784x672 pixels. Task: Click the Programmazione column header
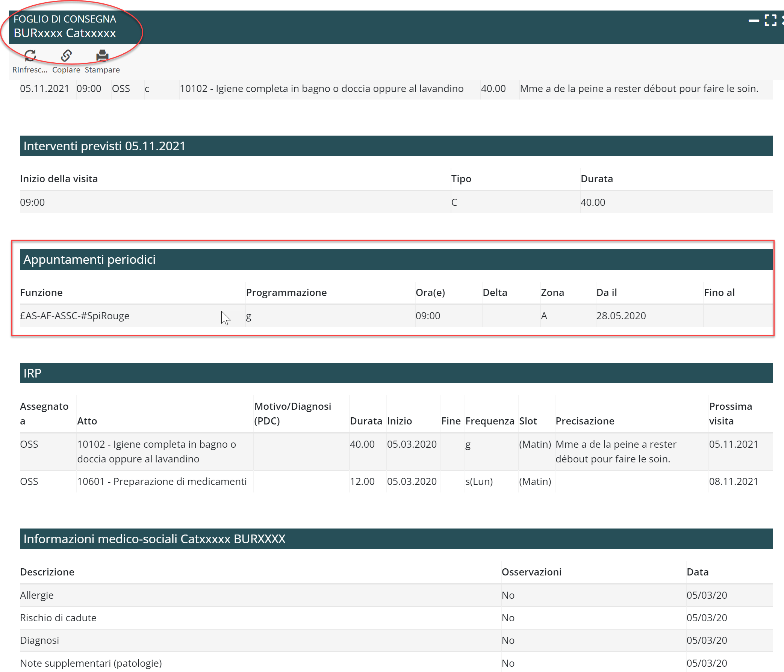point(286,292)
